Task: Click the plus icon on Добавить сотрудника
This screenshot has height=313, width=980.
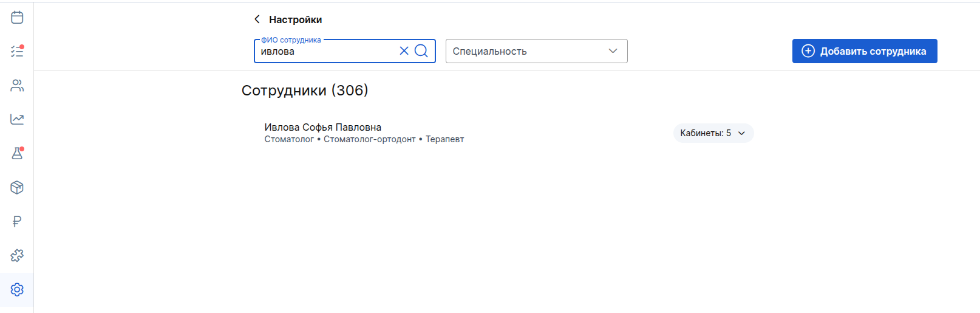Action: click(x=808, y=51)
